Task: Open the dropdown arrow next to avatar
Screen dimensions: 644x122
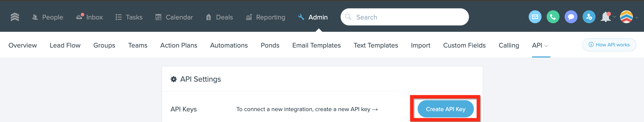Action: (x=637, y=17)
